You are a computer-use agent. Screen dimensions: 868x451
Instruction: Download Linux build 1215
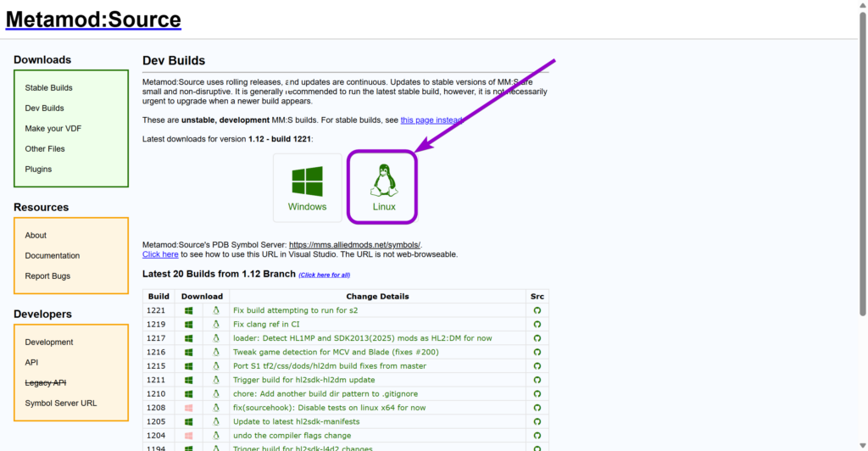(216, 365)
